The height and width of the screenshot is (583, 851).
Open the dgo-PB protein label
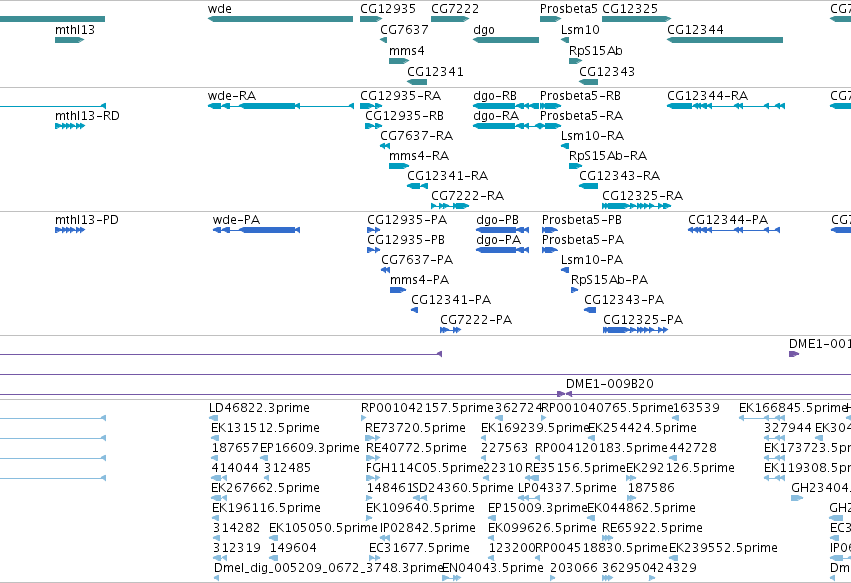498,220
